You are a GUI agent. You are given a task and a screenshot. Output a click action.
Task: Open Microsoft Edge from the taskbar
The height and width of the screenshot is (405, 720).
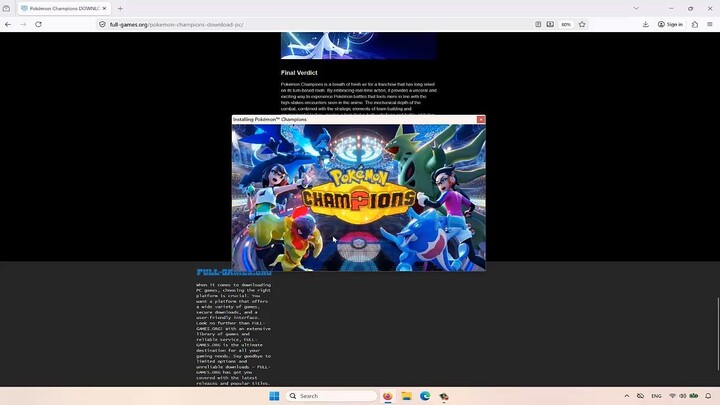tap(425, 396)
